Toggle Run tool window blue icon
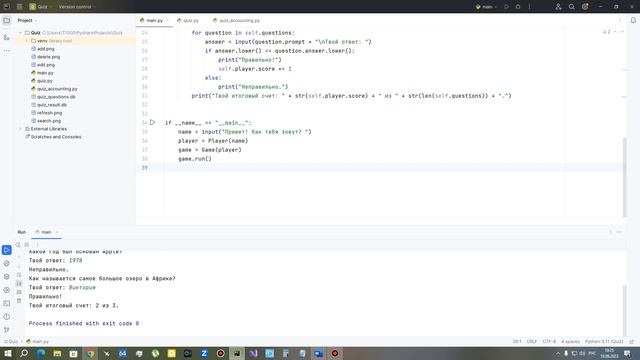This screenshot has height=360, width=640. tap(7, 250)
